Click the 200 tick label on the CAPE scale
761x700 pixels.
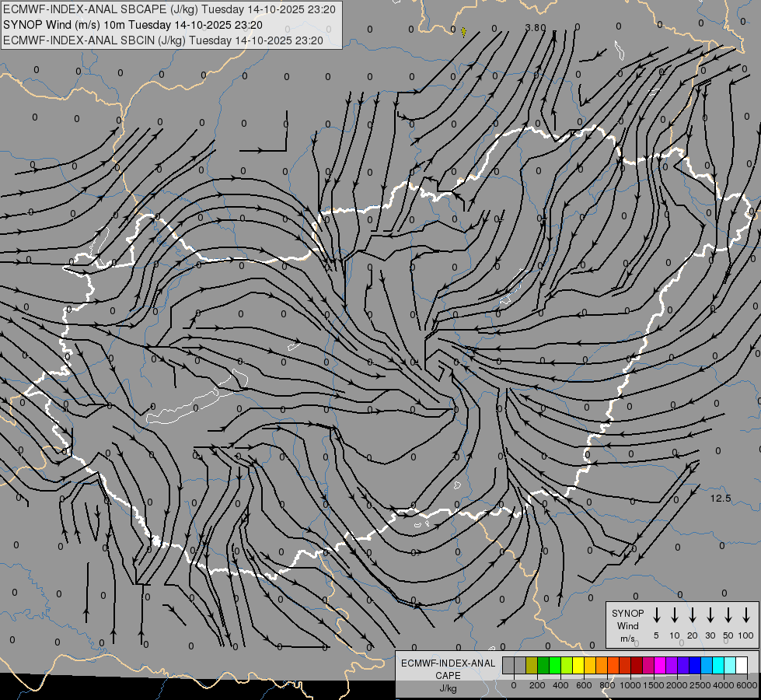click(537, 685)
